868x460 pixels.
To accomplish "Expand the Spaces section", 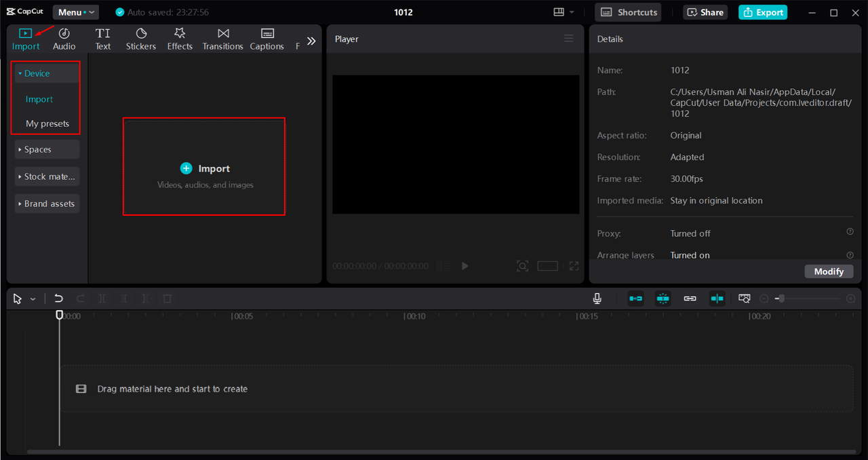I will pos(47,149).
